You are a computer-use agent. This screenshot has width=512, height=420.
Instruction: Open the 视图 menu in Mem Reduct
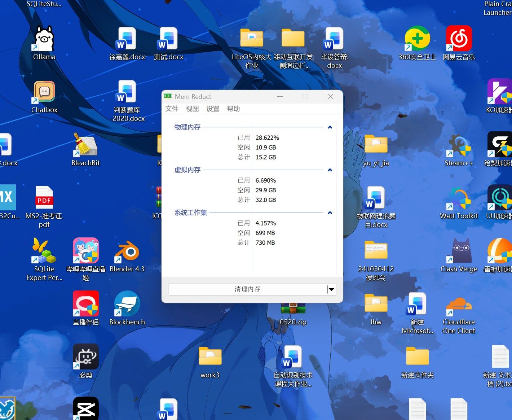pos(192,109)
